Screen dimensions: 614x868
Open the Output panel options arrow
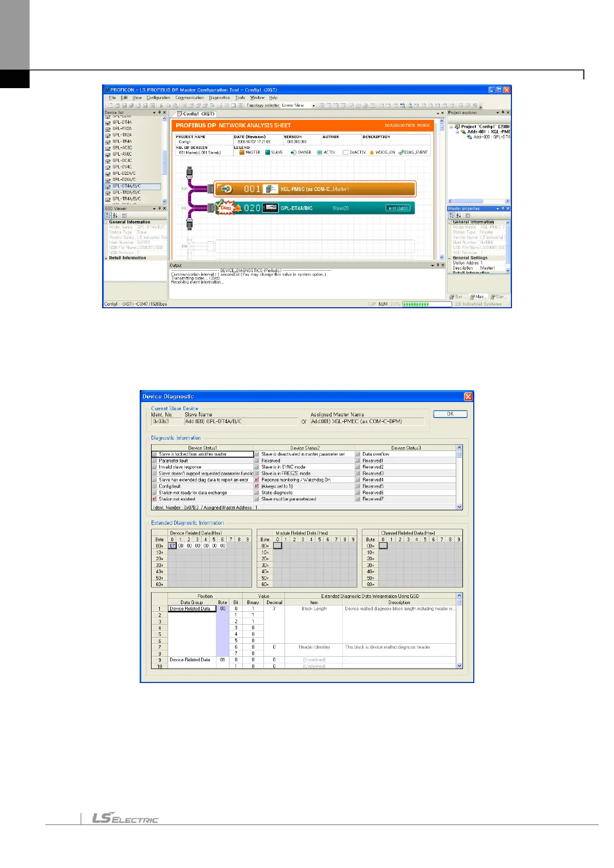coord(432,265)
